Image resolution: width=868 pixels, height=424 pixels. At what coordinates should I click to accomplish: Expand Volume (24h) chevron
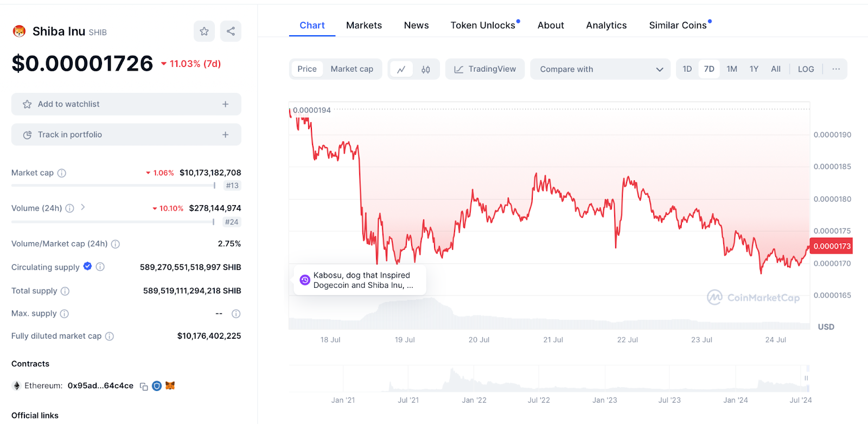point(83,207)
